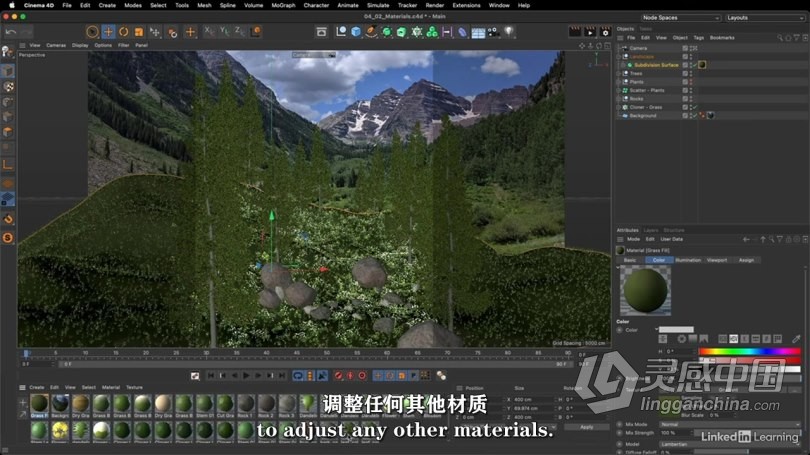Image resolution: width=810 pixels, height=455 pixels.
Task: Open the floor grid environment icon
Action: pyautogui.click(x=478, y=33)
